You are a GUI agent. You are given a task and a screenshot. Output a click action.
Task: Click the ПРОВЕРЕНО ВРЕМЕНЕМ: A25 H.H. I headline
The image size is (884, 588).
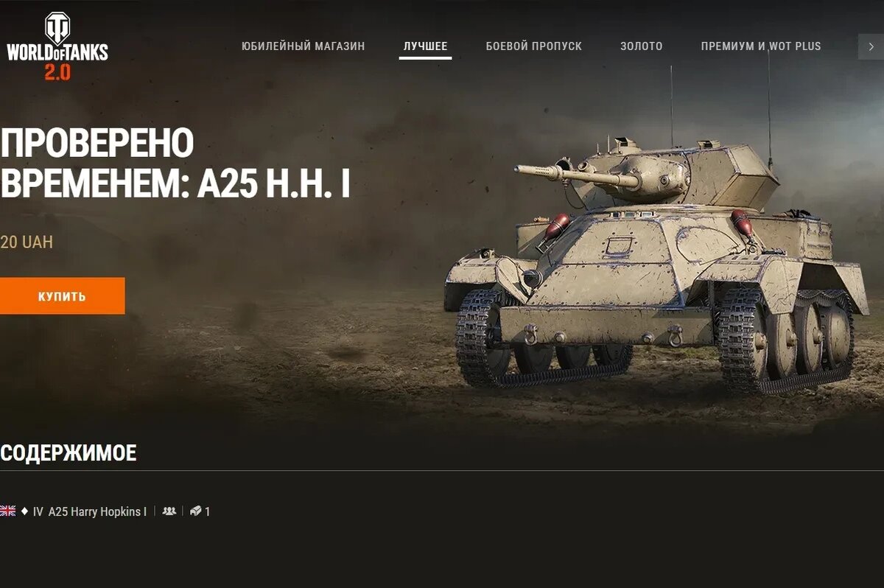[175, 164]
